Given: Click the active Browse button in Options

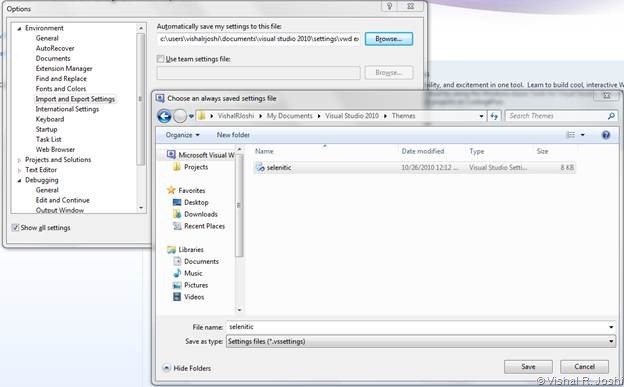Looking at the screenshot, I should (388, 39).
